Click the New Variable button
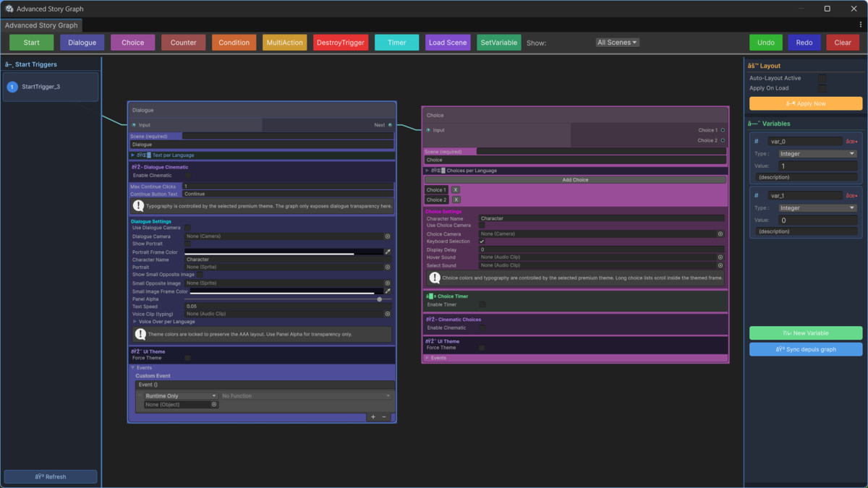868x488 pixels. (x=806, y=333)
